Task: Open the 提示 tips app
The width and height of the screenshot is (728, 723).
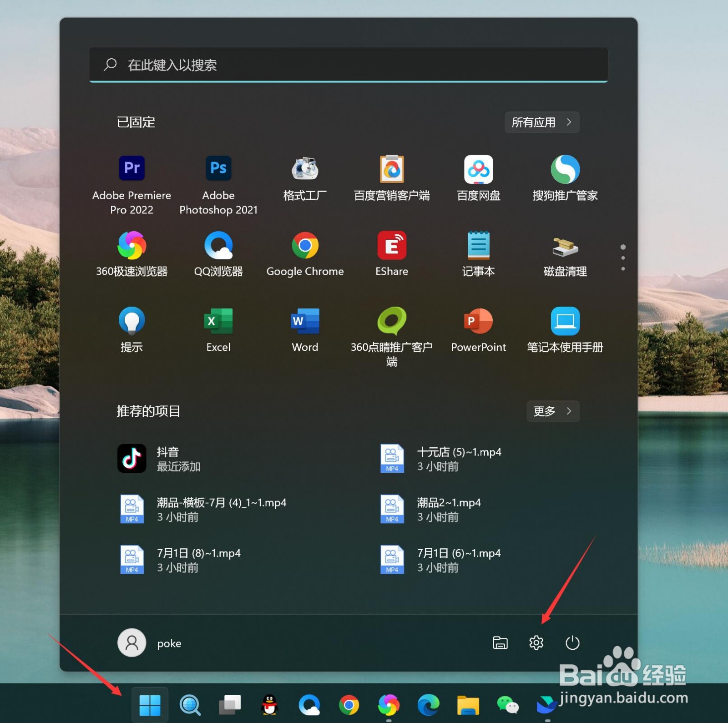Action: 131,330
